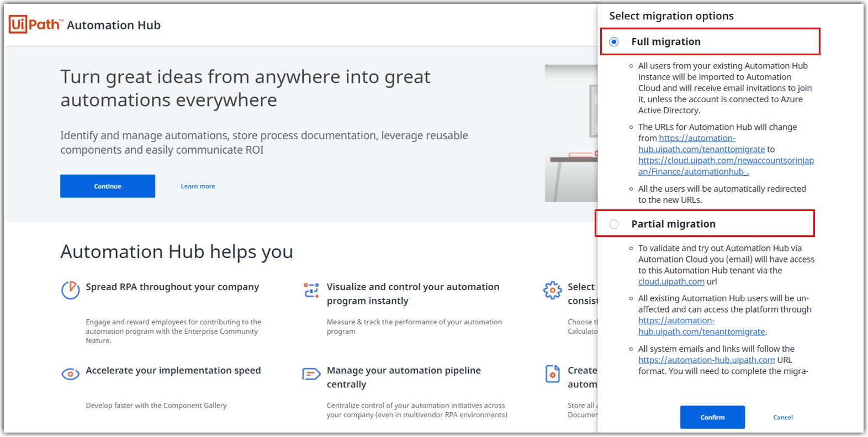Viewport: 868px width, 437px height.
Task: Open the Learn more link
Action: point(198,186)
